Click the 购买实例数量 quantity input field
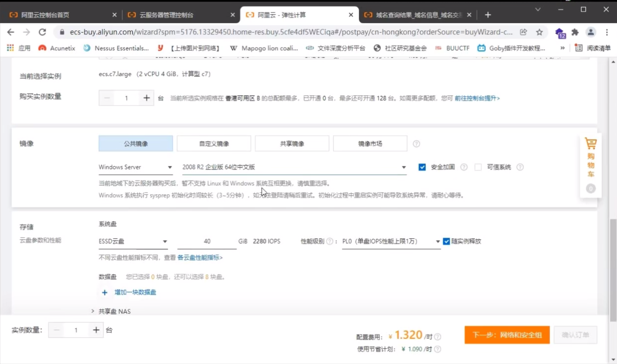617x364 pixels. [x=127, y=98]
